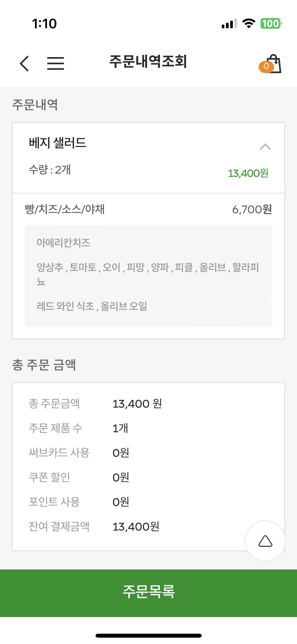Open the hamburger menu
Viewport: 297px width, 644px height.
coord(55,63)
